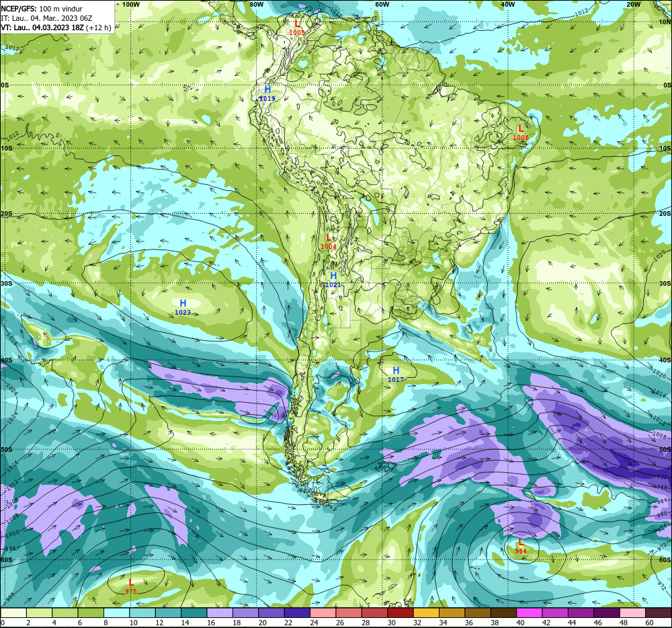The height and width of the screenshot is (628, 672).
Task: Click the blue H marker above 1023
Action: pyautogui.click(x=183, y=303)
